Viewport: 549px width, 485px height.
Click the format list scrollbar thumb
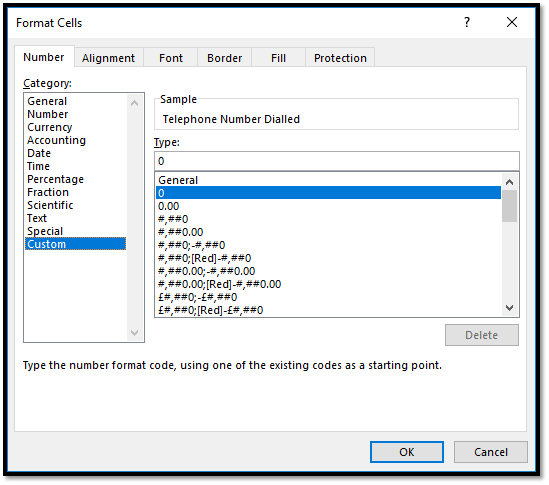(510, 206)
